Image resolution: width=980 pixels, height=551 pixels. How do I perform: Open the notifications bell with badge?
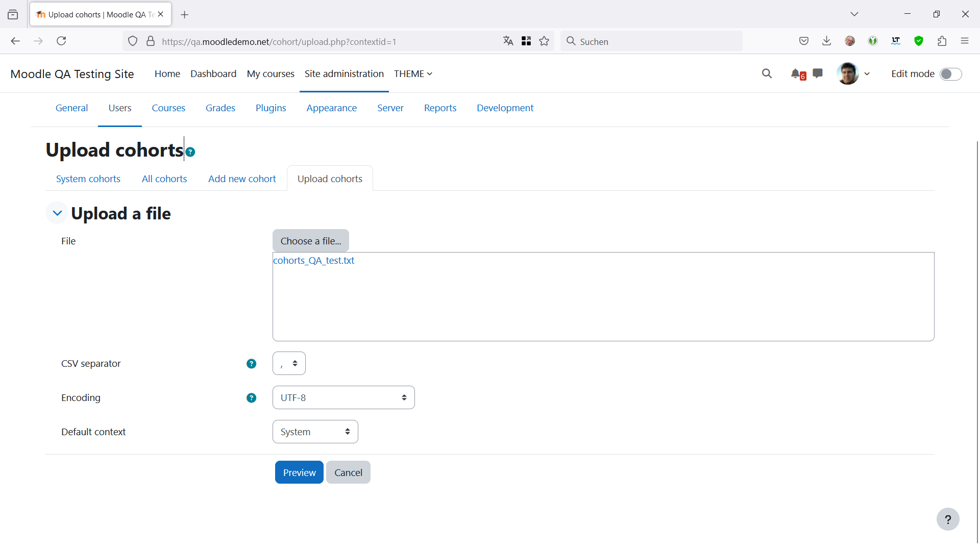pos(798,74)
